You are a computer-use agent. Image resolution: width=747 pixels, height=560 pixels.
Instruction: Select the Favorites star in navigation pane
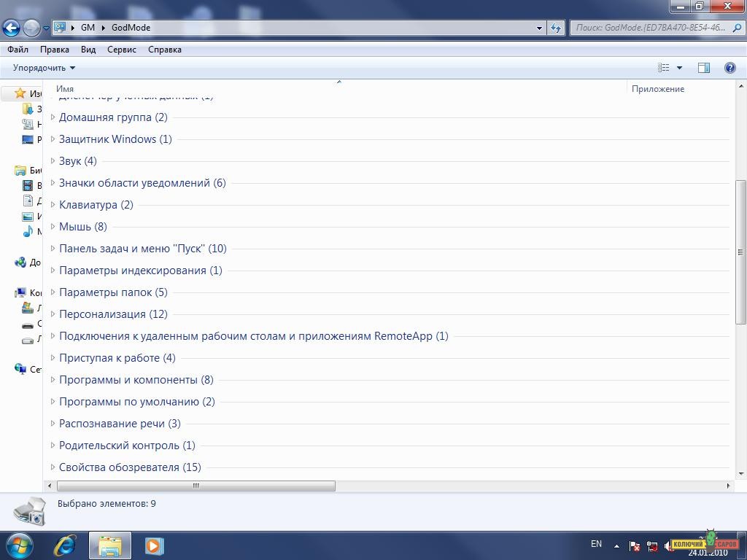tap(20, 94)
